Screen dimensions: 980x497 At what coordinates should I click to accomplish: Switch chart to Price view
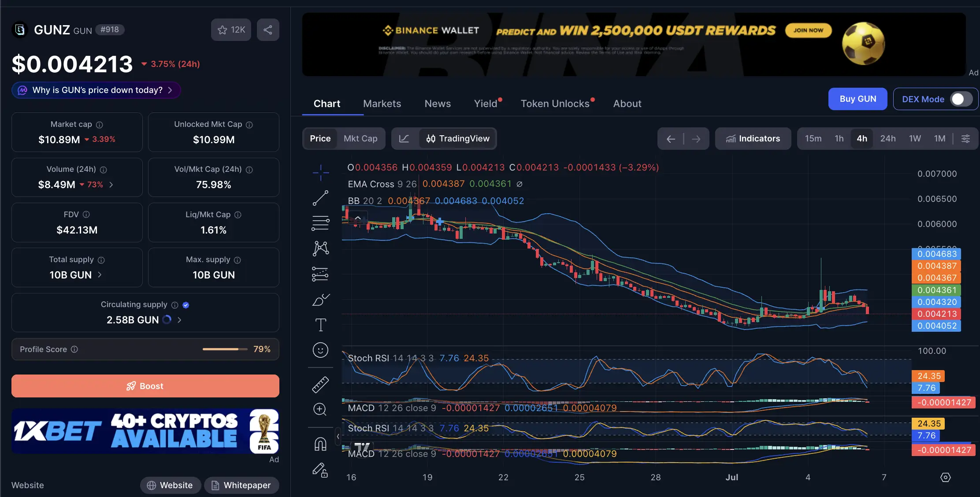tap(320, 139)
